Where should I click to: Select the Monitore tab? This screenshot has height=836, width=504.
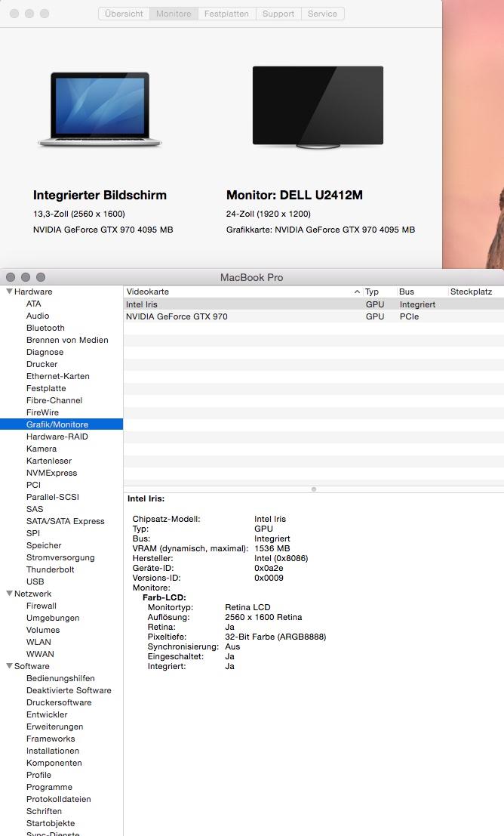174,14
